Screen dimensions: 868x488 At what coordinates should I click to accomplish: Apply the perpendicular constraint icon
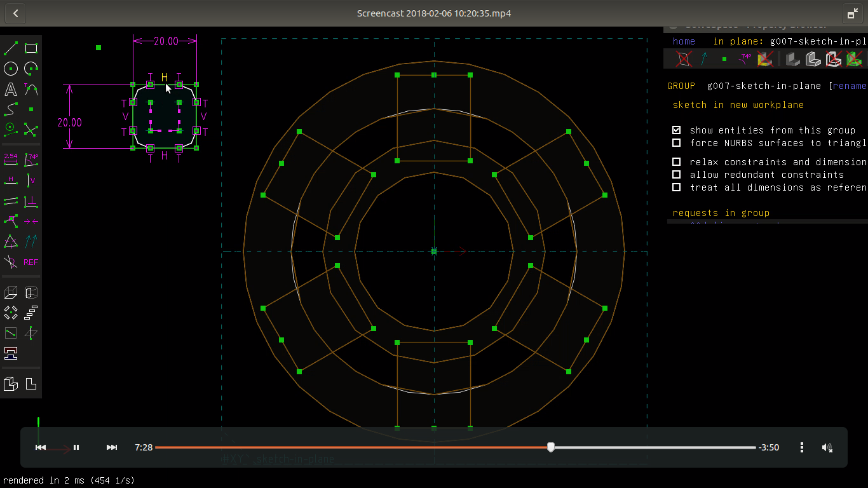[x=31, y=201]
